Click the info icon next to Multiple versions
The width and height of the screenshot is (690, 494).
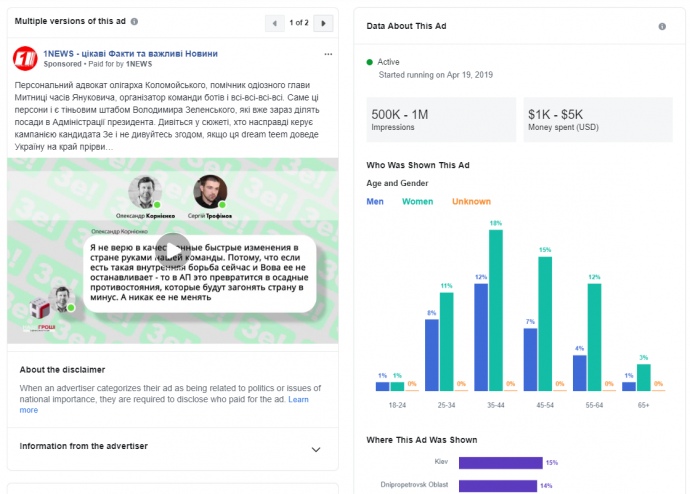[x=135, y=21]
